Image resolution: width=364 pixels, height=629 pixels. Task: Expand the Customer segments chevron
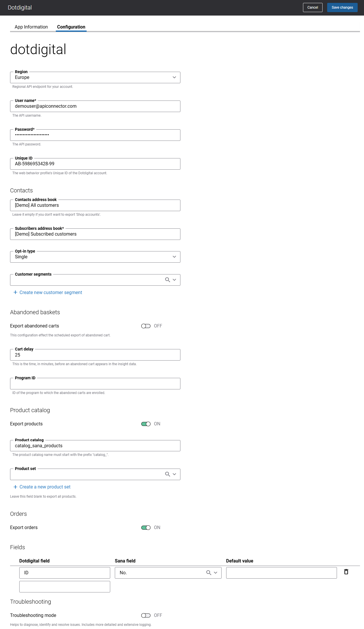coord(174,280)
